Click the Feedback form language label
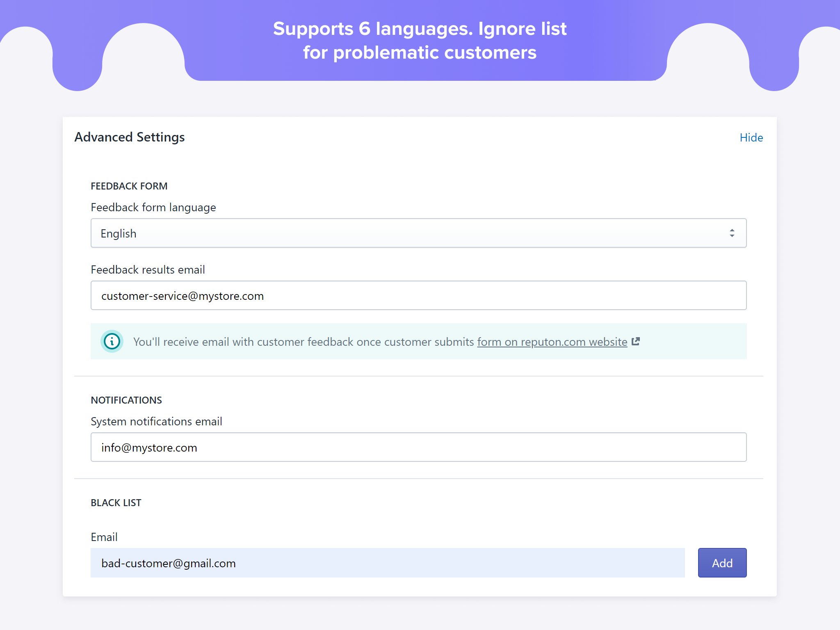The width and height of the screenshot is (840, 630). click(x=153, y=208)
